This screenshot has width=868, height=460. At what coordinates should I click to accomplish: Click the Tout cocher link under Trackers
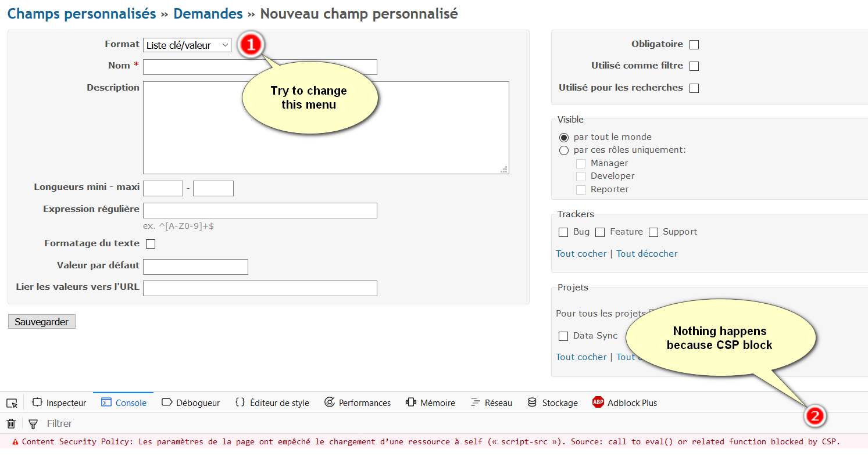tap(581, 254)
